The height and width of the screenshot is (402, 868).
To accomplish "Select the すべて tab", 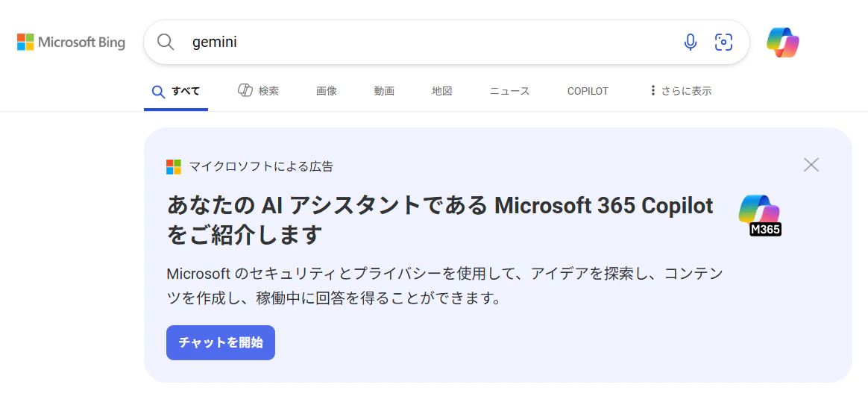I will click(x=176, y=91).
